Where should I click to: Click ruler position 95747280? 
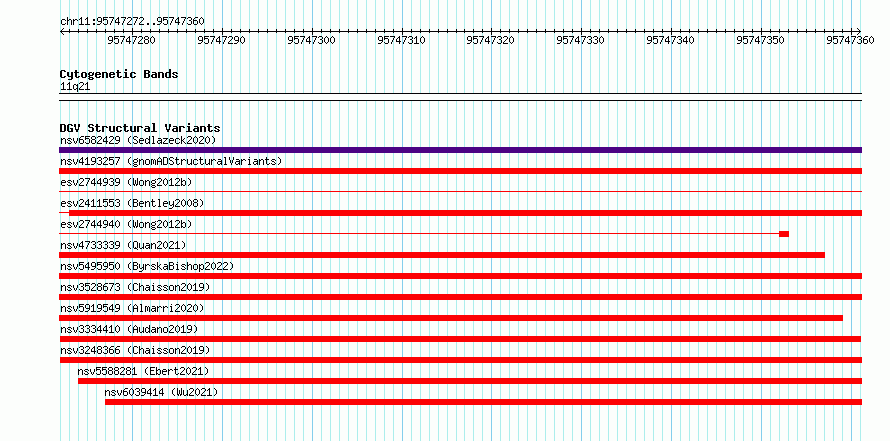click(x=131, y=40)
